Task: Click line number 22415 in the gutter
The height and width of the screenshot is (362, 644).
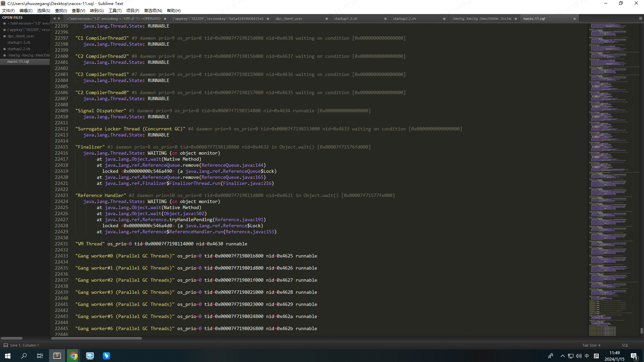Action: coord(61,147)
